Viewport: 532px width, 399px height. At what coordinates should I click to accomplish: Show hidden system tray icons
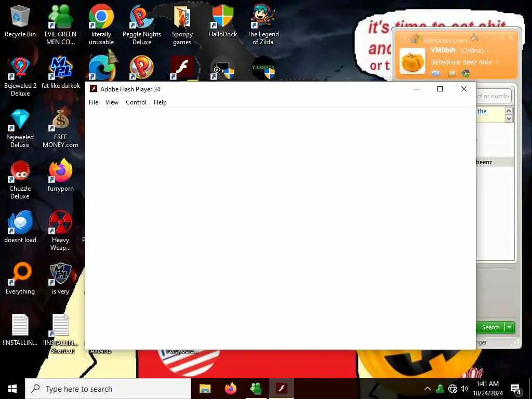point(428,389)
